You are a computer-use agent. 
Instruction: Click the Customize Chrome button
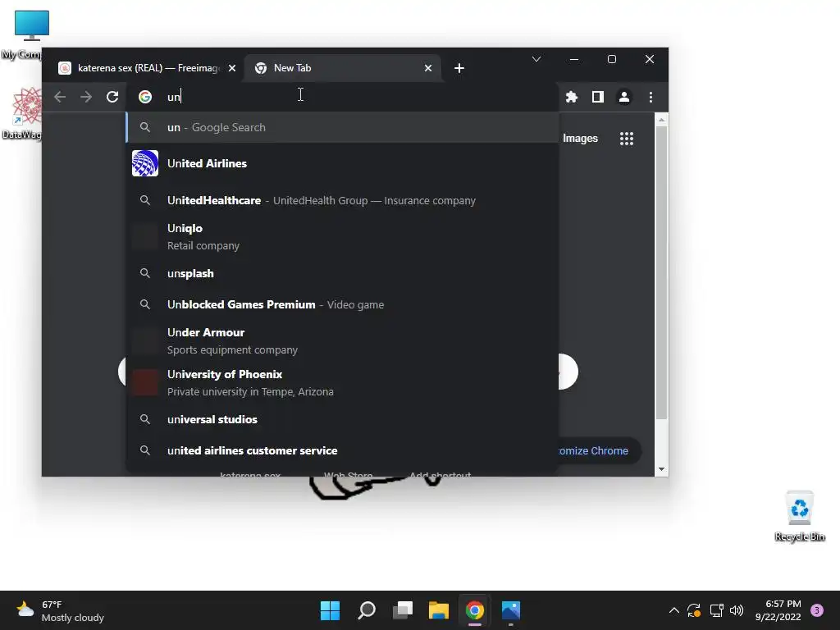click(598, 451)
